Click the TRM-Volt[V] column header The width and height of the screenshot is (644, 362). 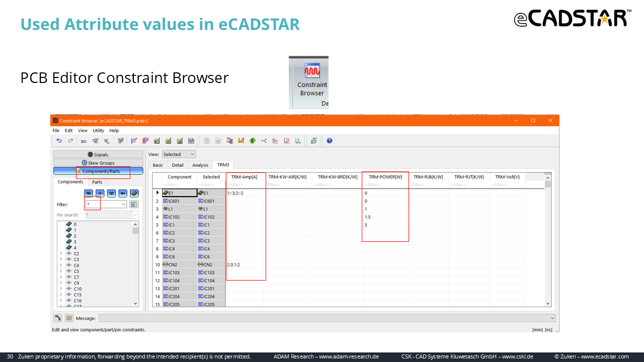coord(507,177)
